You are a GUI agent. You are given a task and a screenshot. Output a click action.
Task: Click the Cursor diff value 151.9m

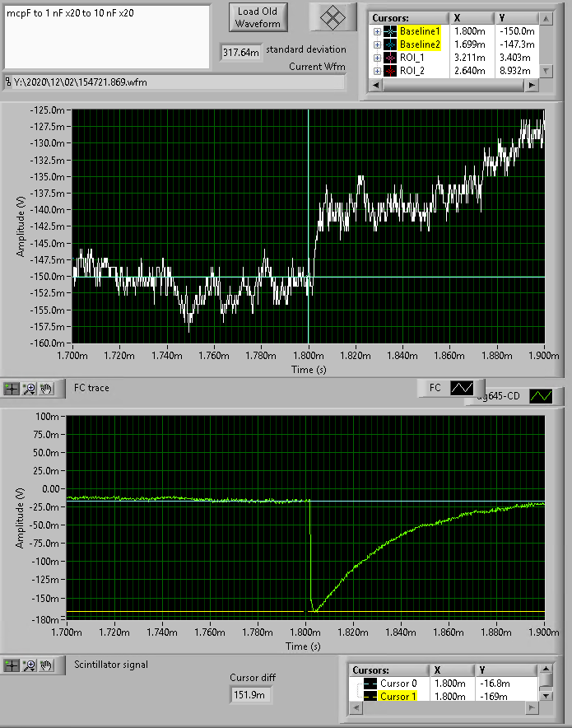point(250,695)
